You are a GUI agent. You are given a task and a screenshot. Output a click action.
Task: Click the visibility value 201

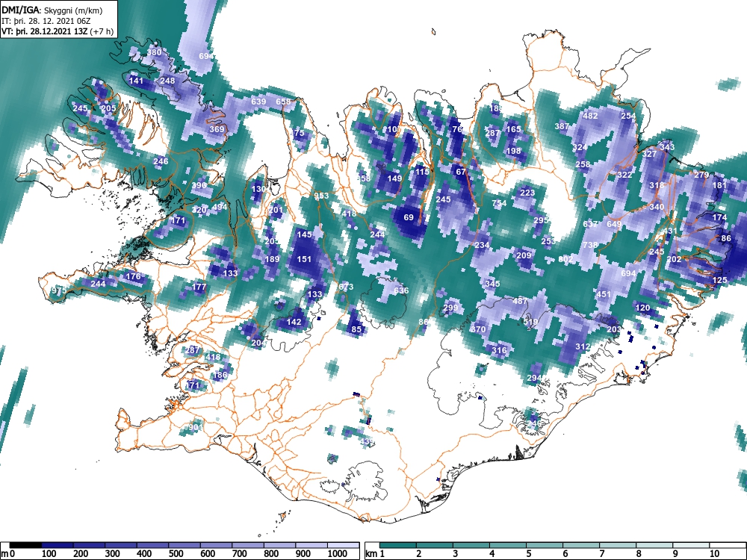(x=276, y=210)
